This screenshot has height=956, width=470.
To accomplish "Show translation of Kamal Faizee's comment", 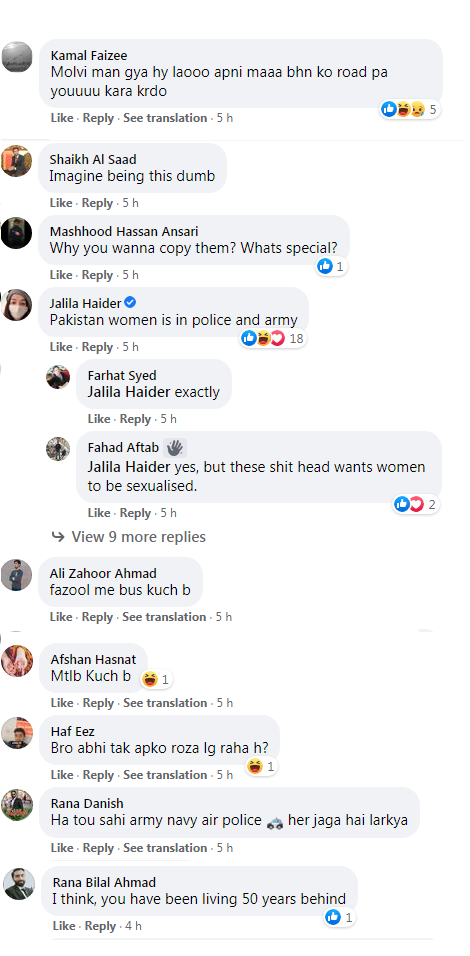I will 165,118.
